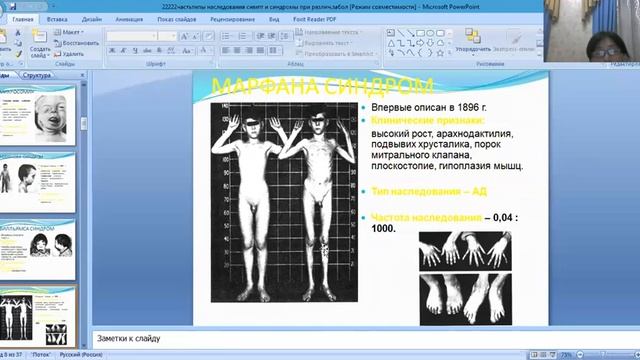Click the Удалить slide button

(x=69, y=54)
